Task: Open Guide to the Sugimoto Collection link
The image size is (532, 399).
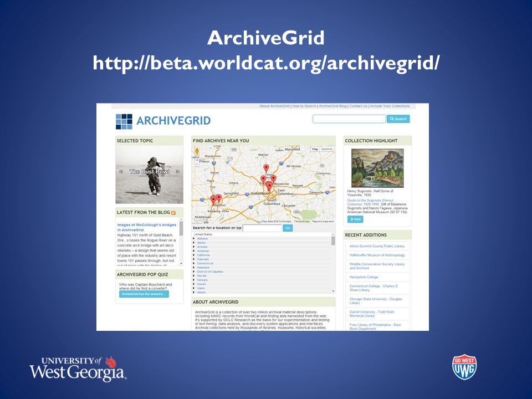Action: (370, 202)
